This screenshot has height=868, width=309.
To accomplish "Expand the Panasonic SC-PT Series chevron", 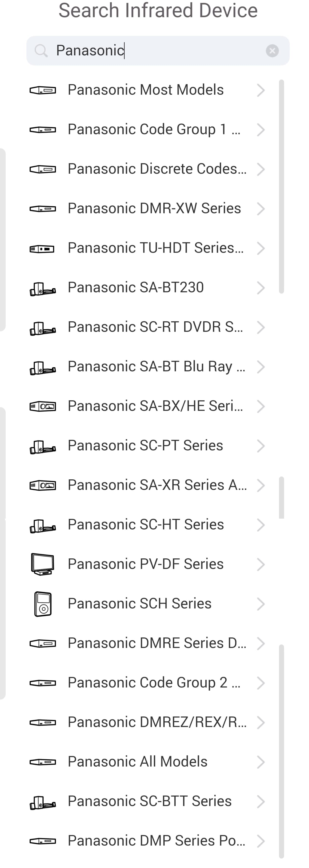I will [x=260, y=446].
